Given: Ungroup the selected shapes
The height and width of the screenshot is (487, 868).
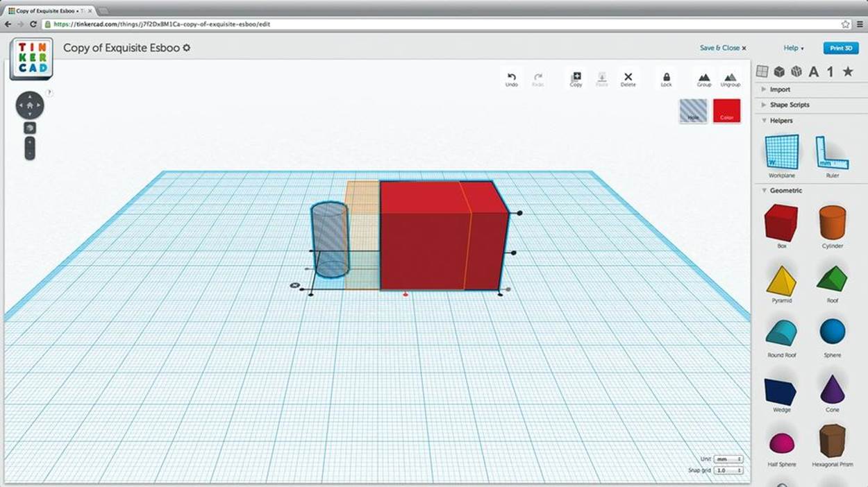Looking at the screenshot, I should pos(730,79).
